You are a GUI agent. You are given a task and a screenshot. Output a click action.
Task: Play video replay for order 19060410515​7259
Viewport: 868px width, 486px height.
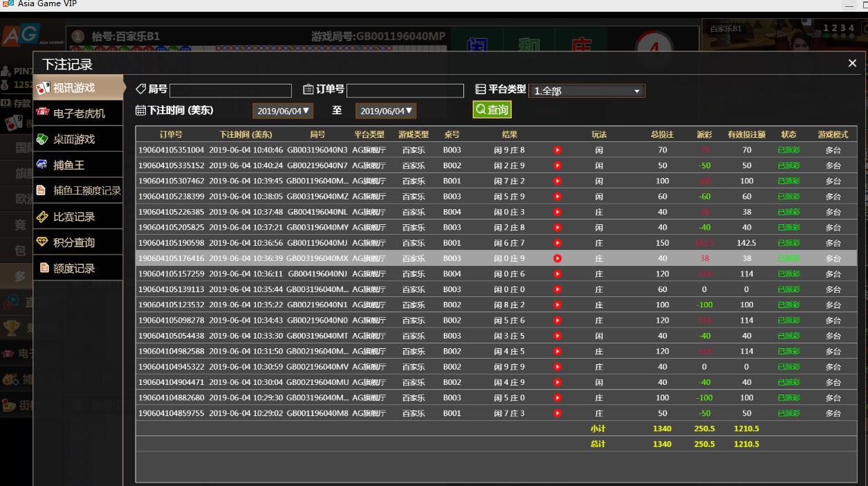[557, 273]
